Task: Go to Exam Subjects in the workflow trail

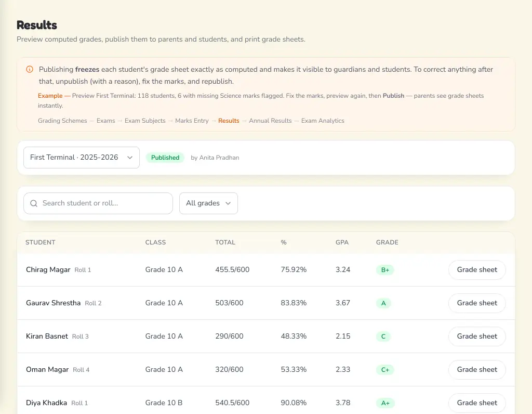Action: click(145, 121)
